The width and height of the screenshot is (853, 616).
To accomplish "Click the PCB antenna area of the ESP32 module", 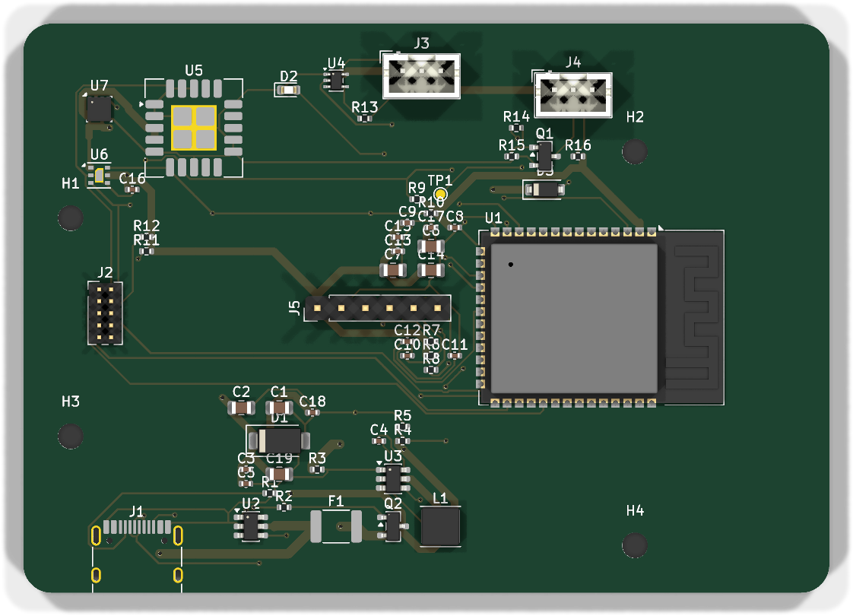I will click(691, 317).
